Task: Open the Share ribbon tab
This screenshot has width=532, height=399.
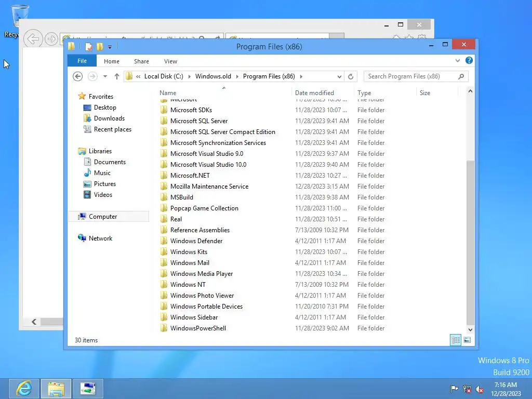Action: pos(141,61)
